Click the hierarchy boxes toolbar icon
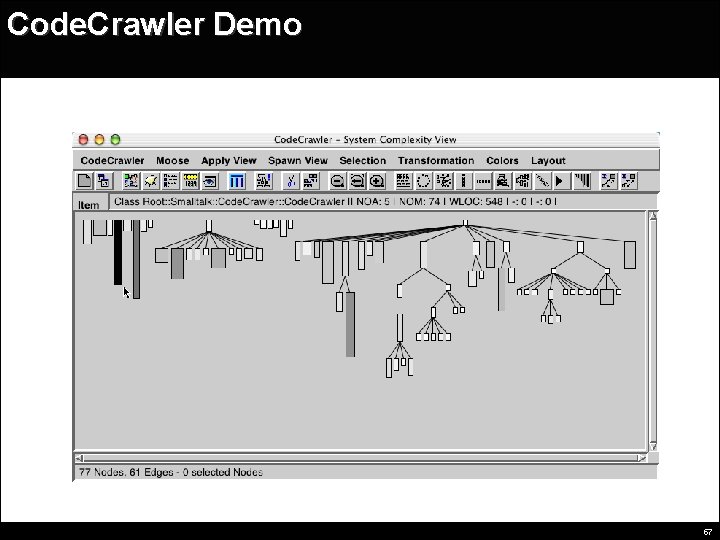Image resolution: width=720 pixels, height=540 pixels. [x=104, y=181]
